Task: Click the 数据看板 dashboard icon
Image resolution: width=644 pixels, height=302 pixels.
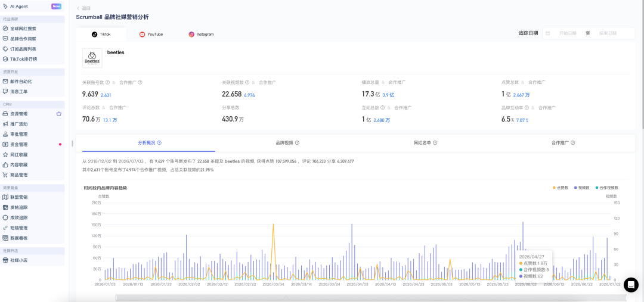Action: point(5,238)
